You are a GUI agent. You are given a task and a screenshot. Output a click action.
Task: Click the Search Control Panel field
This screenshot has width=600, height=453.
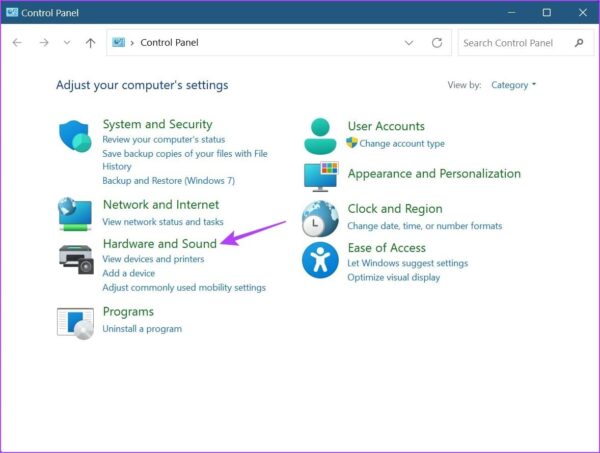pos(515,43)
